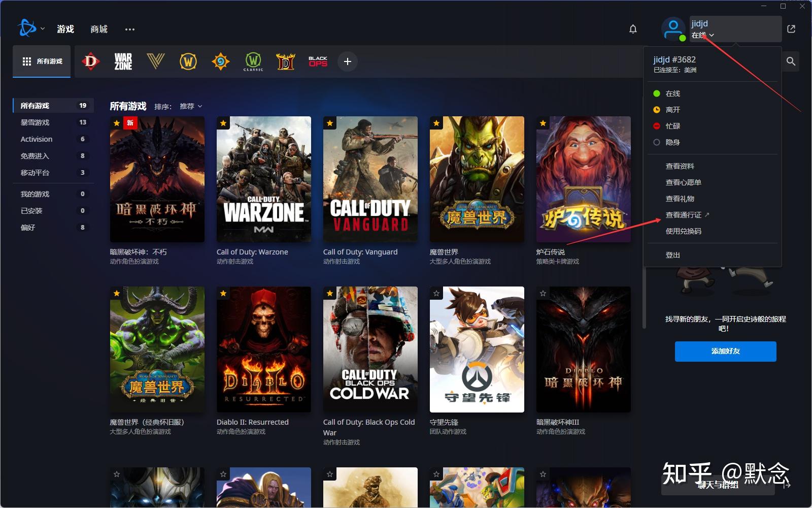812x508 pixels.
Task: Open the Call of Duty: Warzone cover
Action: pyautogui.click(x=264, y=179)
